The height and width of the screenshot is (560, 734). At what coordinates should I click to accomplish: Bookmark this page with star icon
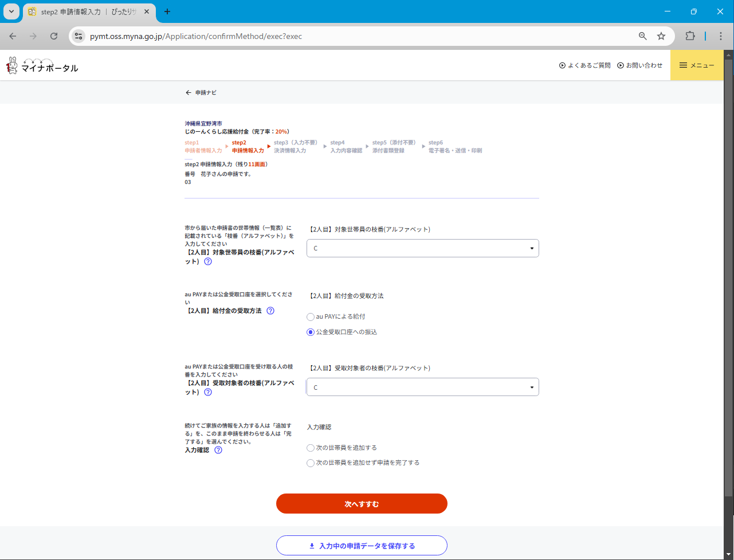tap(661, 36)
